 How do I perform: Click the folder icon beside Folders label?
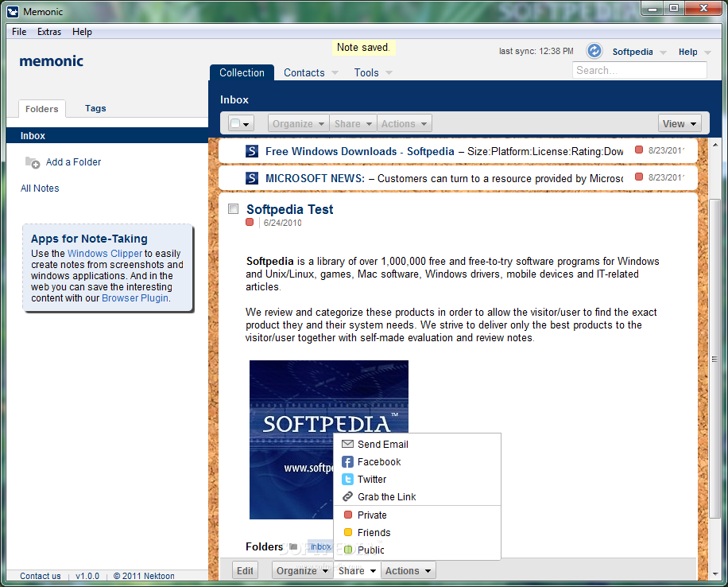pyautogui.click(x=293, y=546)
